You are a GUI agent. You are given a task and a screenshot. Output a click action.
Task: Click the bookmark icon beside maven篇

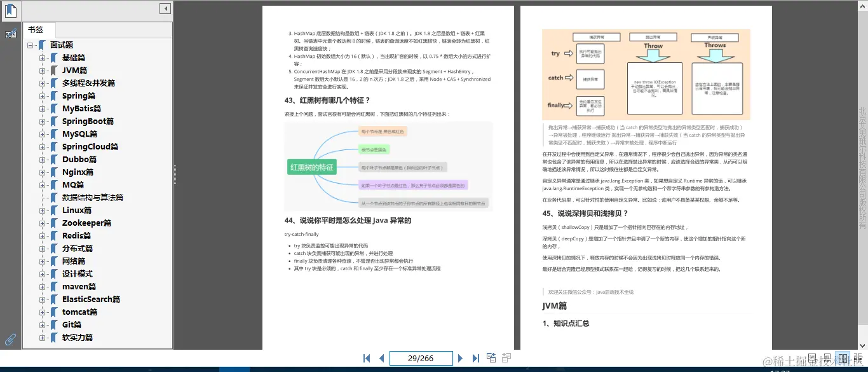click(x=54, y=287)
